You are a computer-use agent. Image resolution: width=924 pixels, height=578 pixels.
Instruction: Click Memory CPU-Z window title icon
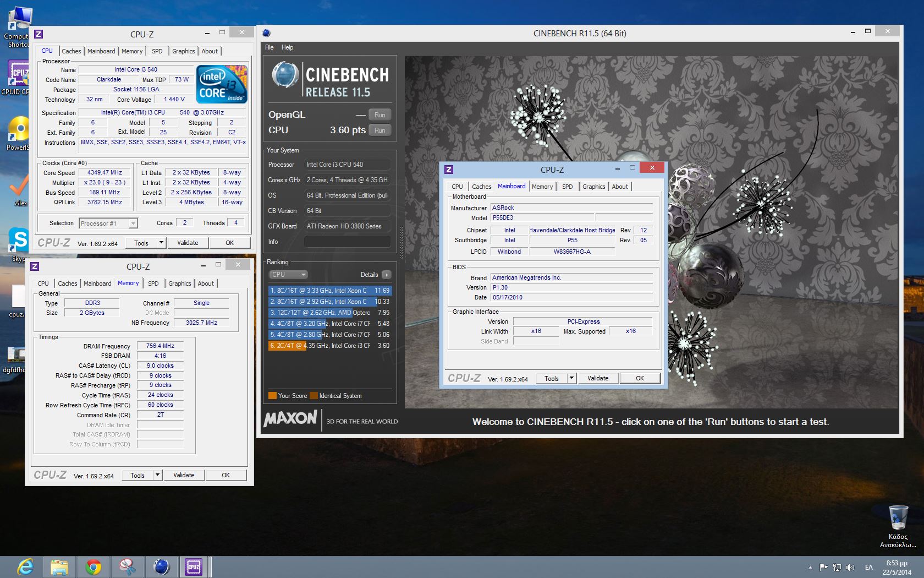pos(35,266)
